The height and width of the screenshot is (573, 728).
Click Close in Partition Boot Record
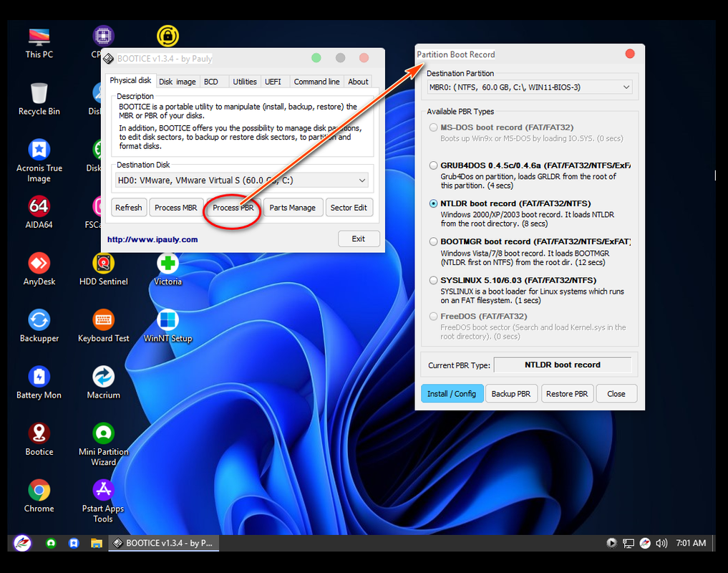(616, 394)
